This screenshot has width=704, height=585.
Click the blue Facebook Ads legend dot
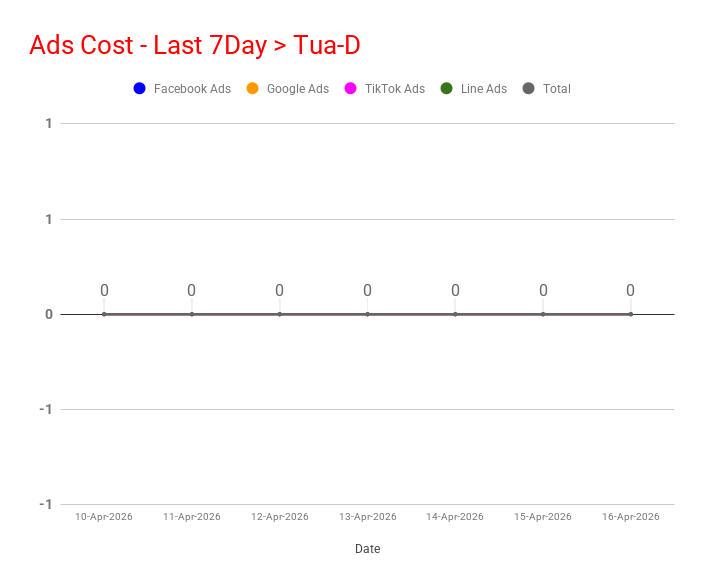click(140, 89)
